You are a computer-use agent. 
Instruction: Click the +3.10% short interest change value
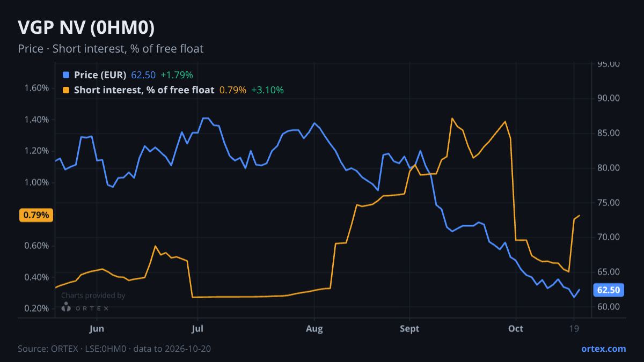[x=267, y=90]
